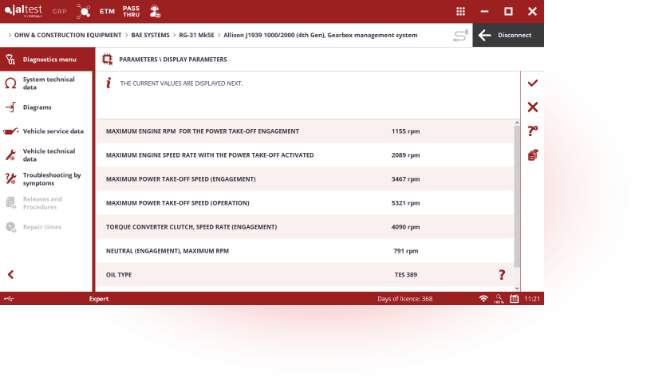The image size is (647, 384).
Task: Click the copy report clipboard icon
Action: pos(533,155)
